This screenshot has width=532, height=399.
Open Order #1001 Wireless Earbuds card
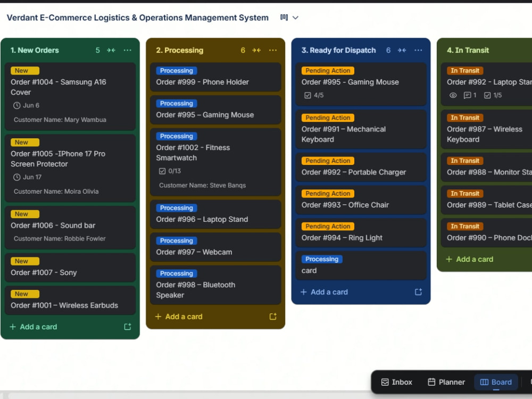click(x=70, y=300)
